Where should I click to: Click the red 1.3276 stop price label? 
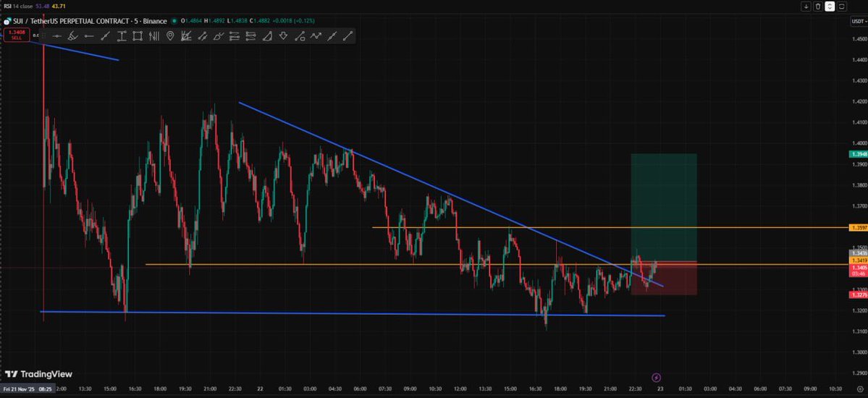[859, 295]
